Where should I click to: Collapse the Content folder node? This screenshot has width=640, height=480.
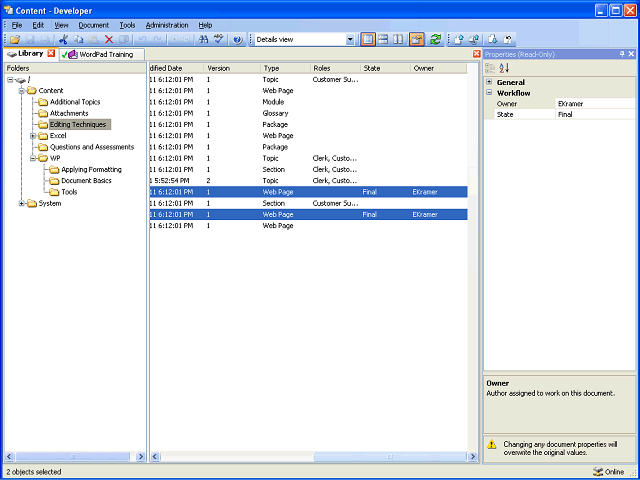coord(22,91)
